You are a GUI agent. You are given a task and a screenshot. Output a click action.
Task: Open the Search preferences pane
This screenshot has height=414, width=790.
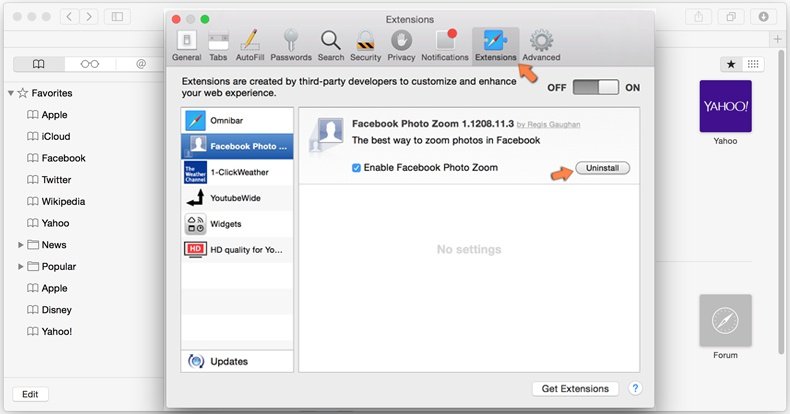(331, 46)
